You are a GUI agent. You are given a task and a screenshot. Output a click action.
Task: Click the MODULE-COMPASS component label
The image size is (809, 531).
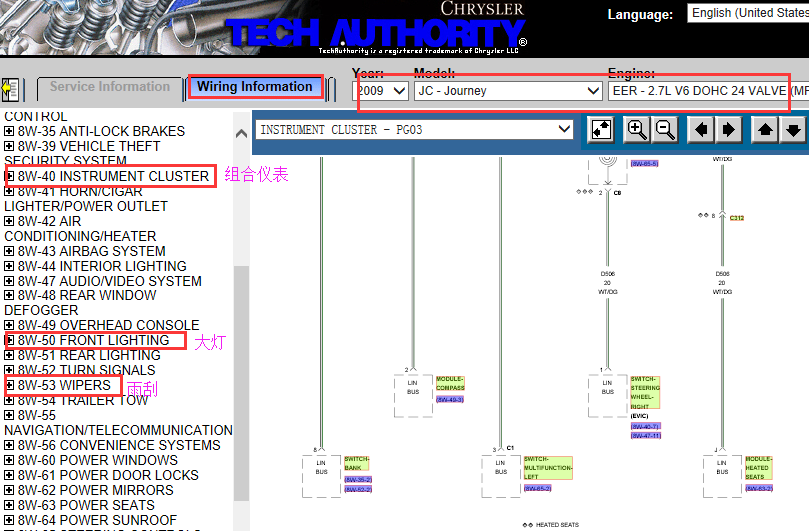(x=450, y=383)
